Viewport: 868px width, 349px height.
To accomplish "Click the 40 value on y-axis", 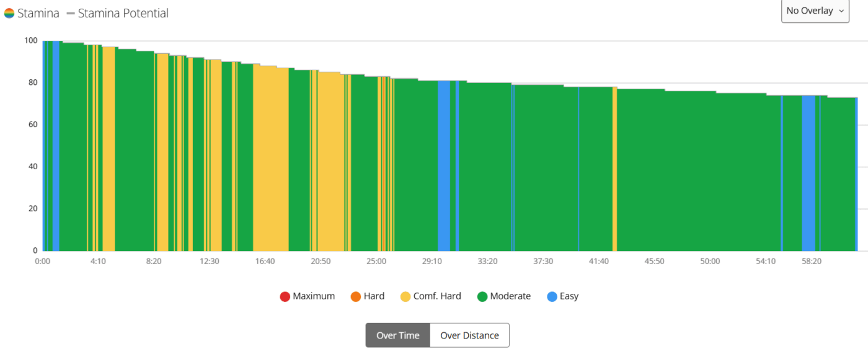I will point(33,166).
